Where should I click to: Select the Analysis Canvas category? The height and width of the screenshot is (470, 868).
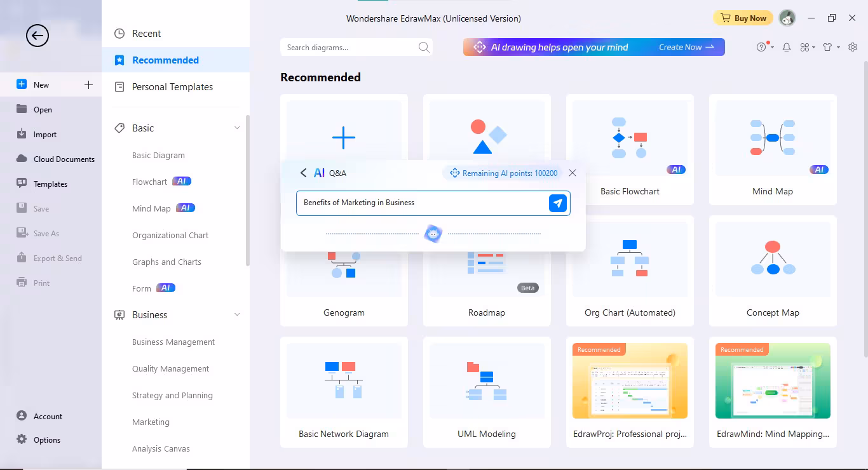(x=161, y=448)
